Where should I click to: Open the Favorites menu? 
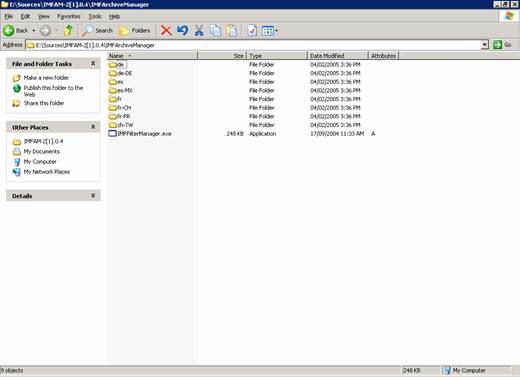pos(69,16)
